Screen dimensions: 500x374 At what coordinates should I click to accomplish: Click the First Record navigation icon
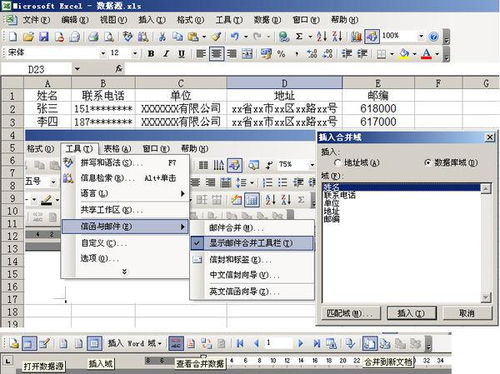click(240, 343)
